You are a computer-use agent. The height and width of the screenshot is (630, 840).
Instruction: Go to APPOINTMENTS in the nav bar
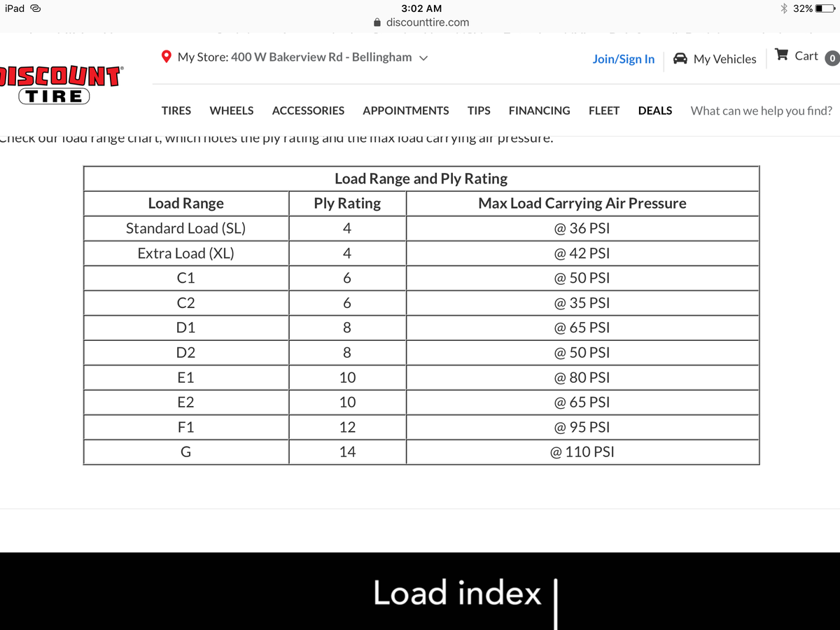pyautogui.click(x=406, y=111)
